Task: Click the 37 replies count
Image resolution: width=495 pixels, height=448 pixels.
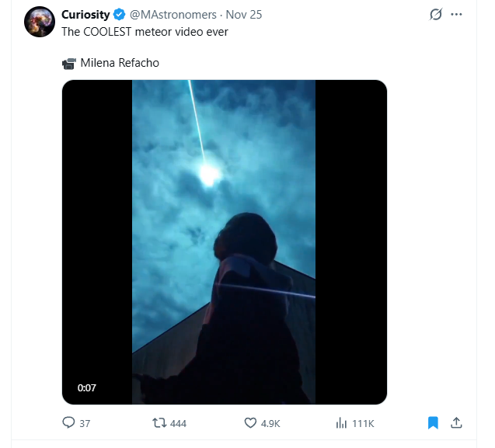Action: 85,423
